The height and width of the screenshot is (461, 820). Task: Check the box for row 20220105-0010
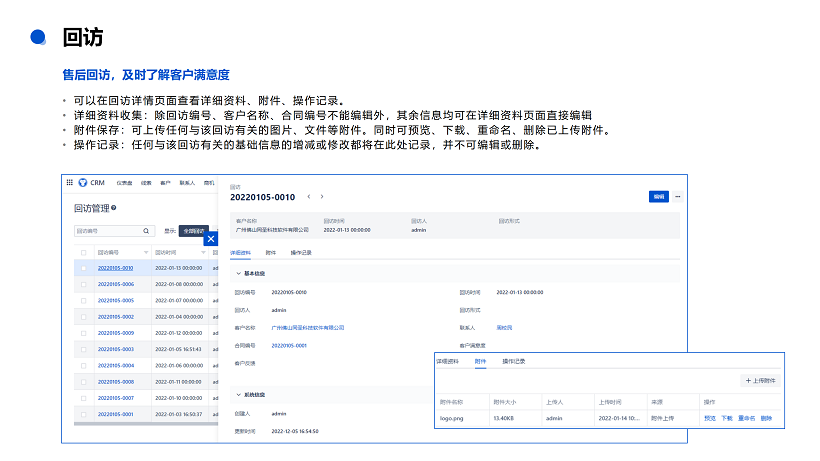(84, 268)
